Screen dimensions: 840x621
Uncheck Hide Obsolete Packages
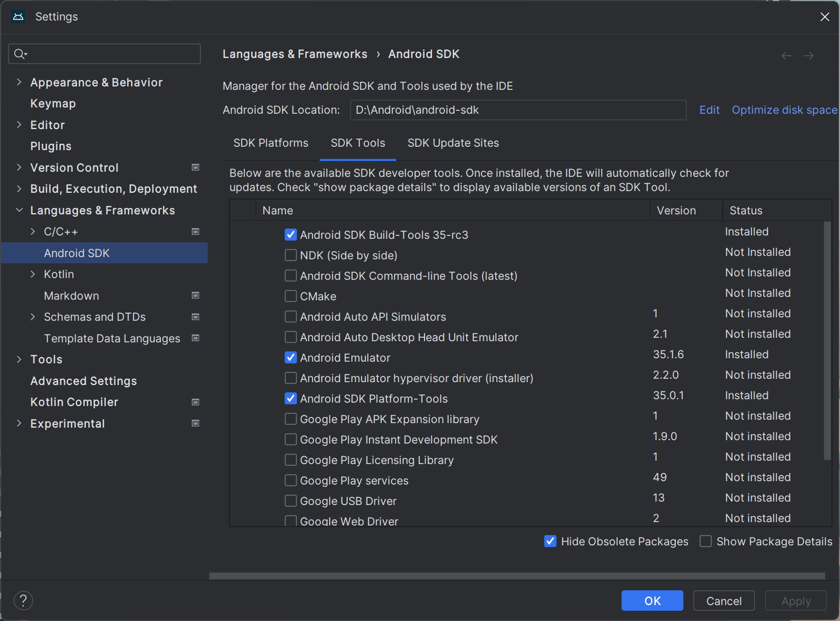coord(550,541)
